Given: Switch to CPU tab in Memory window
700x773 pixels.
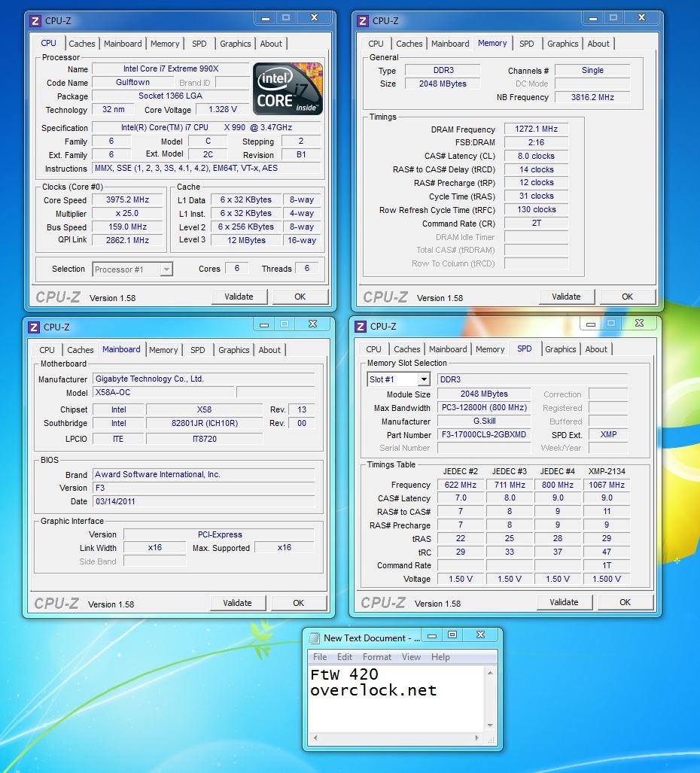Looking at the screenshot, I should tap(376, 44).
